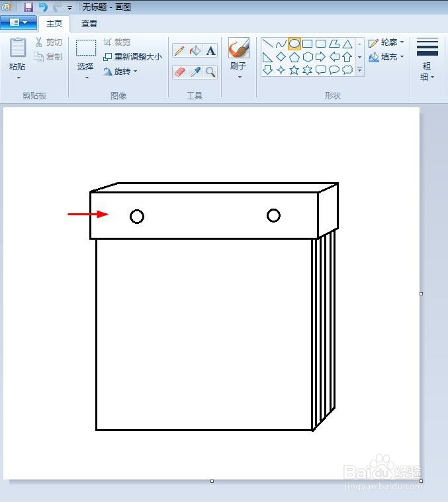Click 剪切 button
This screenshot has width=448, height=502.
point(49,42)
